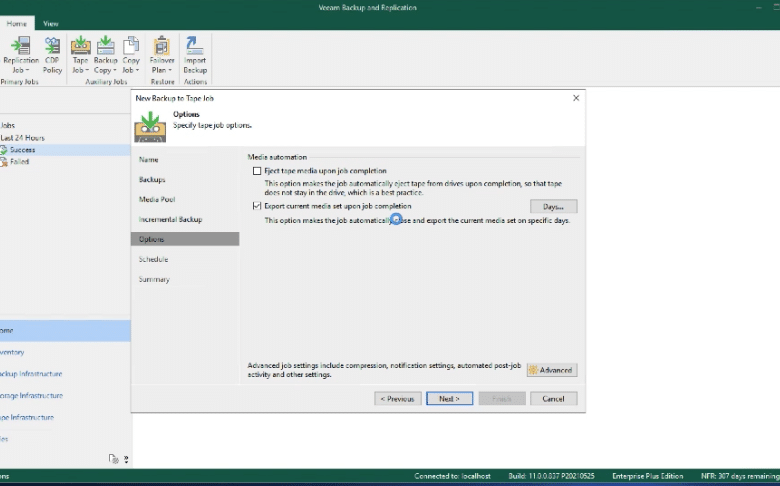Viewport: 780px width, 486px height.
Task: Expand the Replication Job dropdown arrow
Action: (x=27, y=71)
